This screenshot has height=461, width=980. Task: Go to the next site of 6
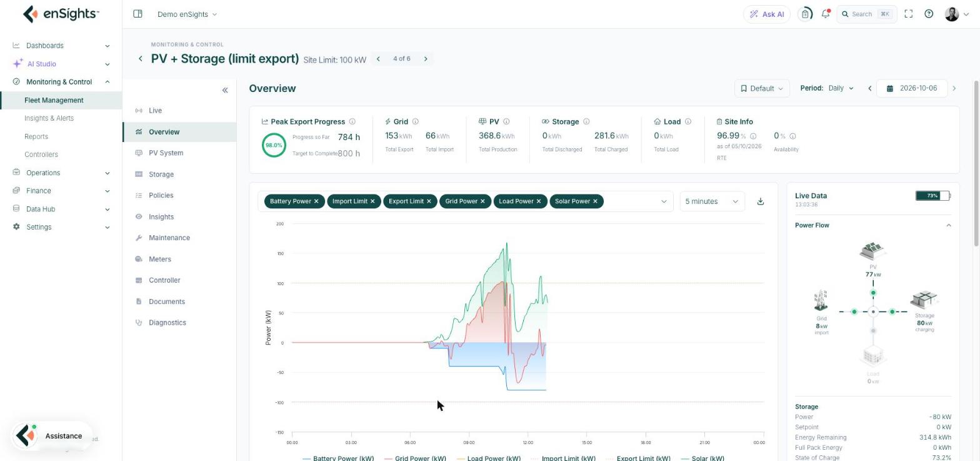click(426, 59)
